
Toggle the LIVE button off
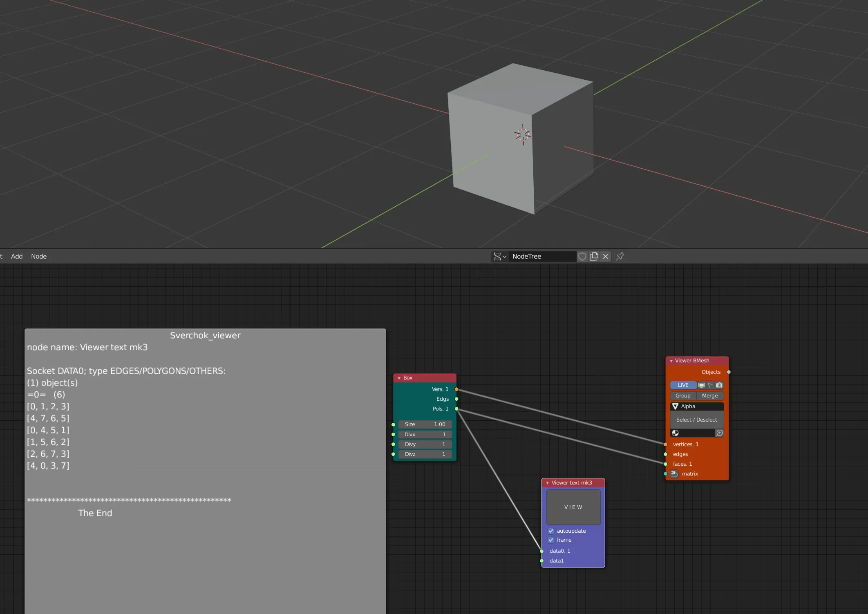tap(683, 385)
